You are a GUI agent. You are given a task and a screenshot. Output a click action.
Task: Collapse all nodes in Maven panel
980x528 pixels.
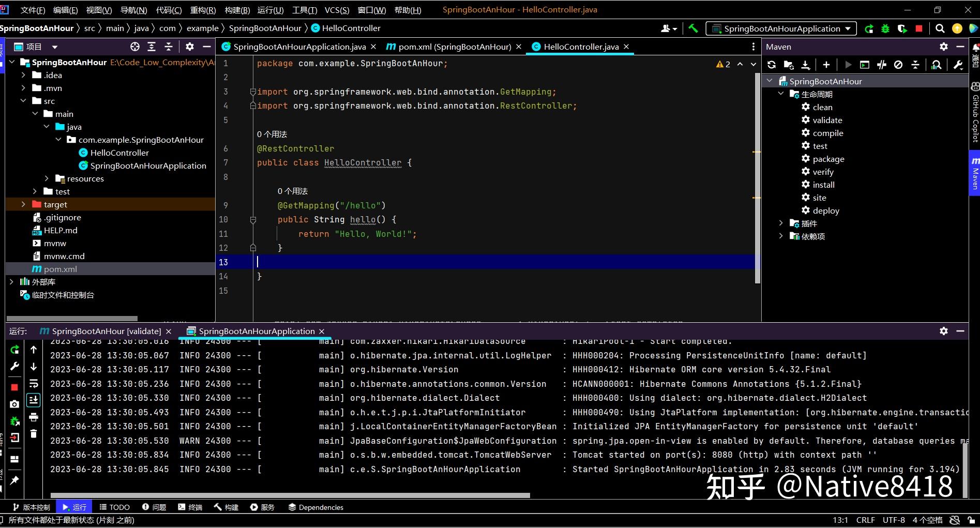pyautogui.click(x=915, y=65)
